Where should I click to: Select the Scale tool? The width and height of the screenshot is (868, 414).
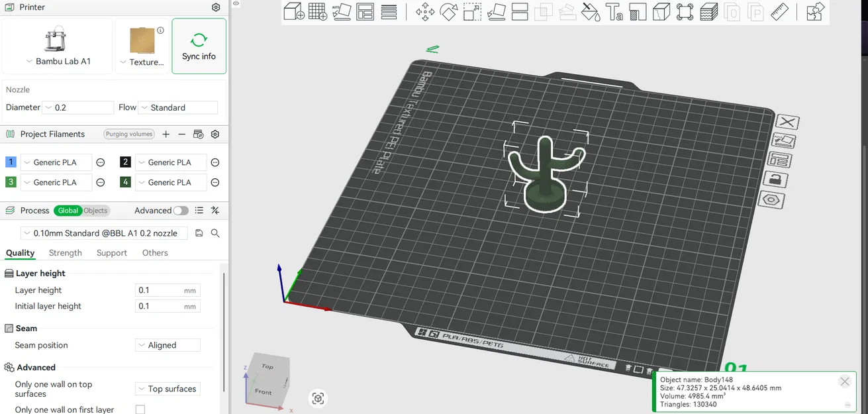point(472,12)
